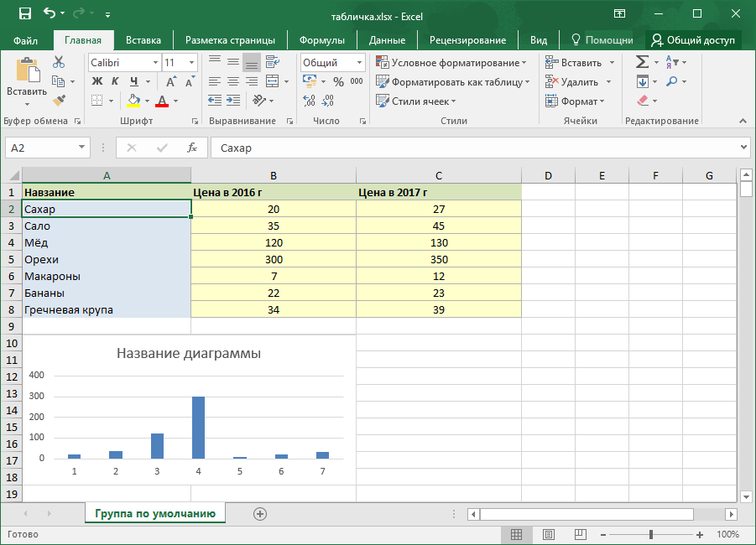756x545 pixels.
Task: Click the Insert Function fx icon
Action: pos(192,148)
